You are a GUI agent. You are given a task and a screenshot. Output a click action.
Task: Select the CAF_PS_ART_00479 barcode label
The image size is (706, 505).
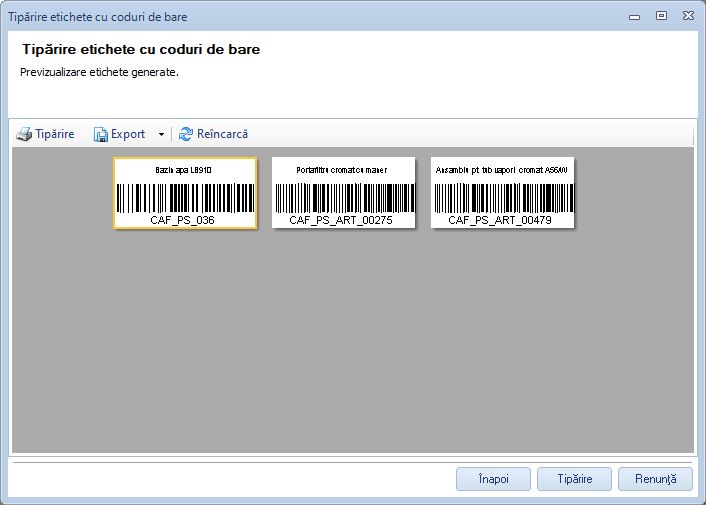click(502, 193)
